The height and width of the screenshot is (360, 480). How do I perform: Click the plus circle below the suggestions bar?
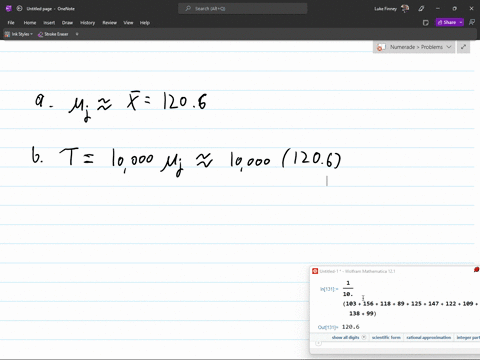(x=318, y=343)
